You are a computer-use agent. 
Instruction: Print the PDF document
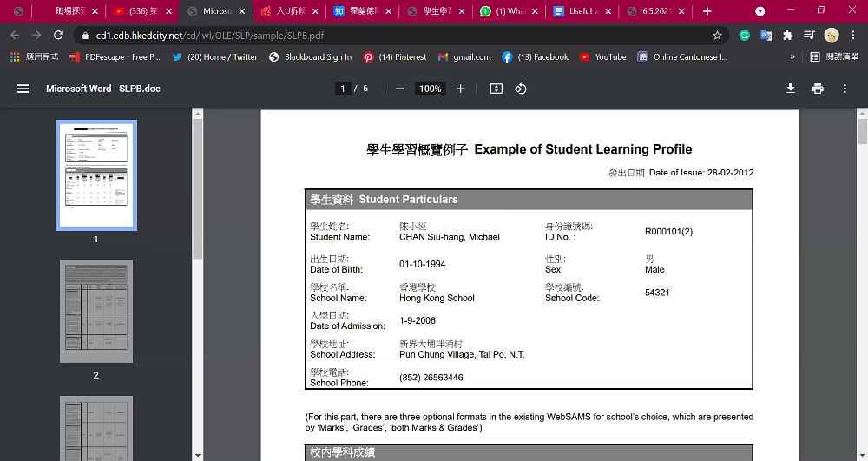coord(818,89)
